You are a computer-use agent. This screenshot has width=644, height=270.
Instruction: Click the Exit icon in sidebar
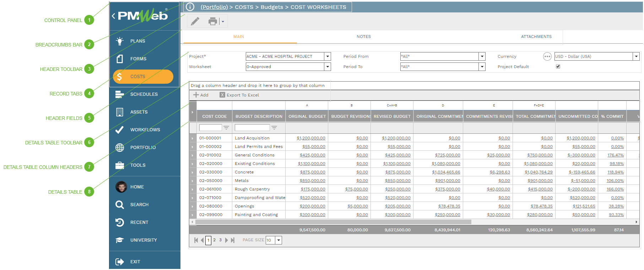coord(120,262)
